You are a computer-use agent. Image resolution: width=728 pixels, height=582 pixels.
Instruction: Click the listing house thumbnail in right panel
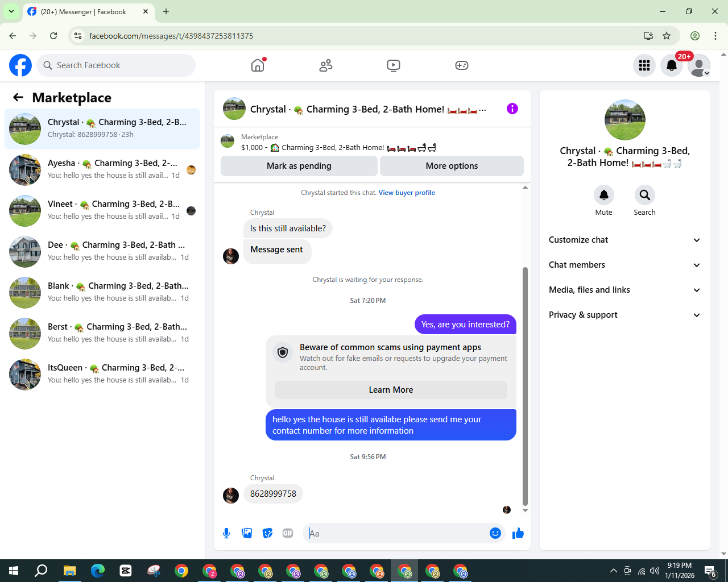[625, 120]
